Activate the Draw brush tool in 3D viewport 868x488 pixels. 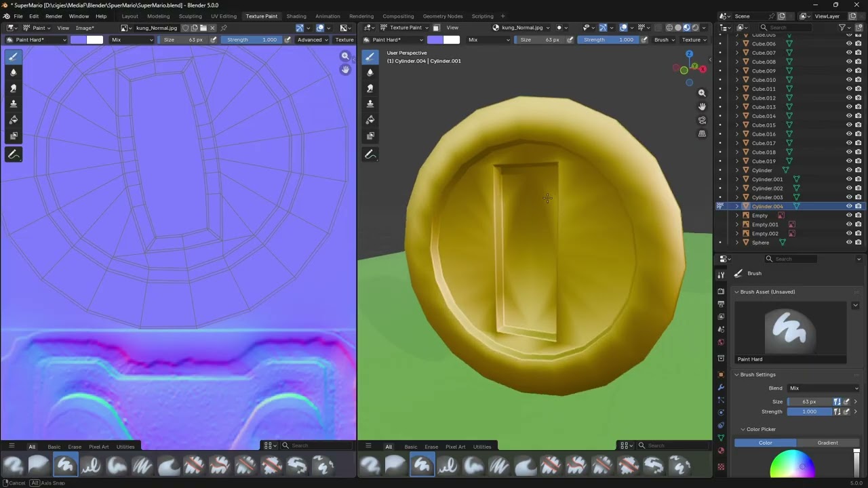370,57
